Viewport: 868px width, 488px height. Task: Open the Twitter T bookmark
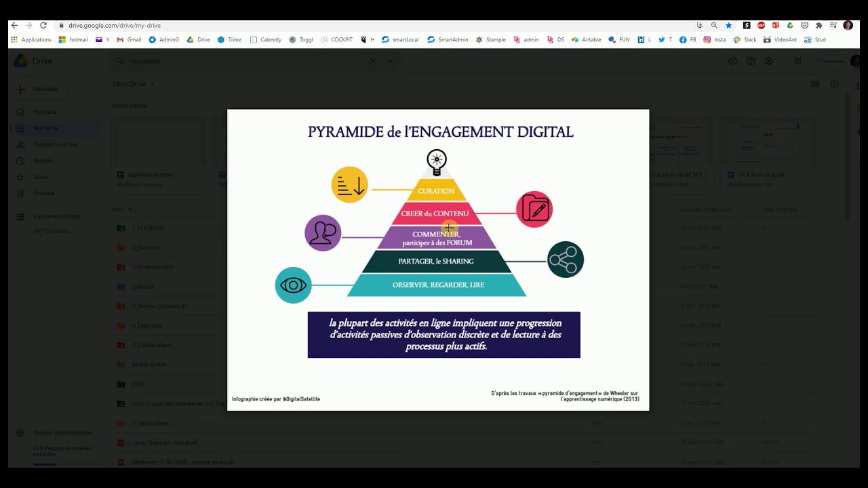[665, 40]
